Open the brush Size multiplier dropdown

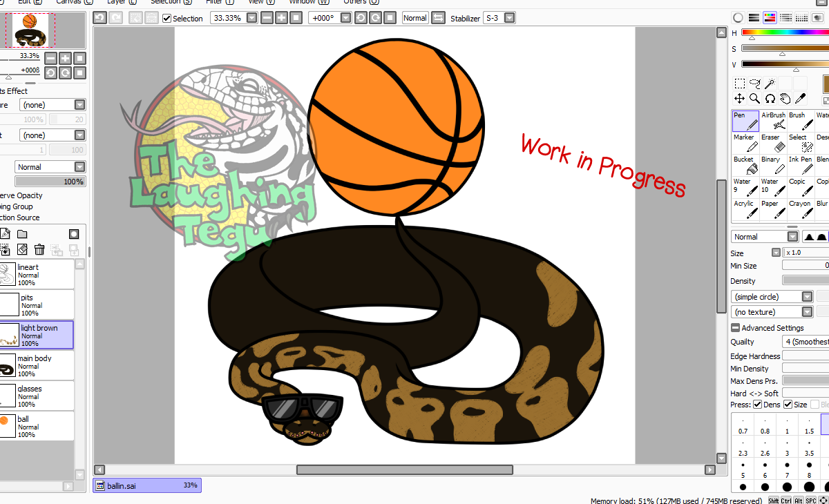click(x=776, y=253)
